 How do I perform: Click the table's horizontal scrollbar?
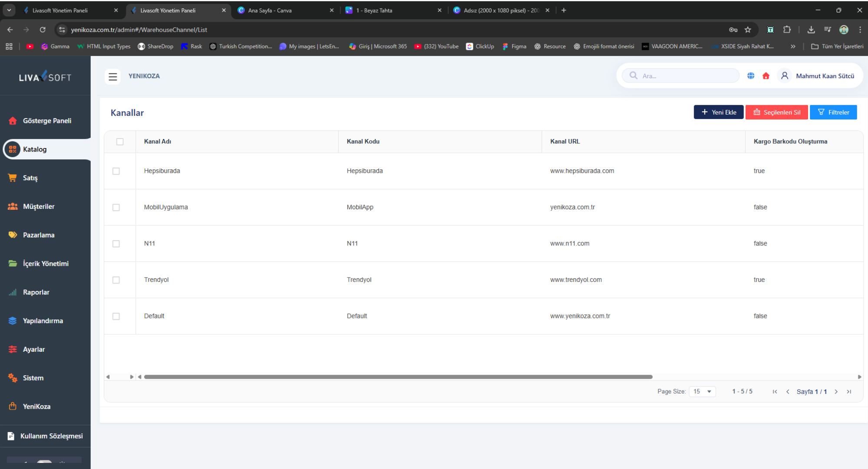pos(398,377)
